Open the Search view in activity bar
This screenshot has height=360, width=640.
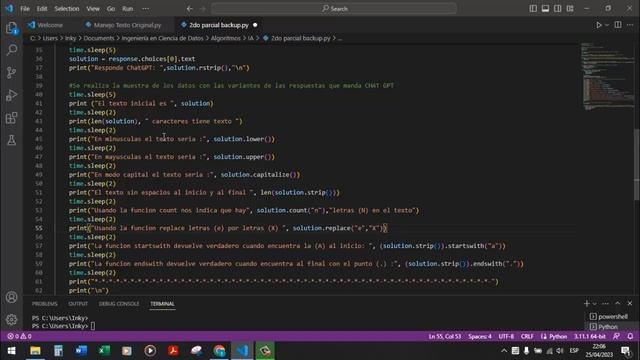coord(11,50)
